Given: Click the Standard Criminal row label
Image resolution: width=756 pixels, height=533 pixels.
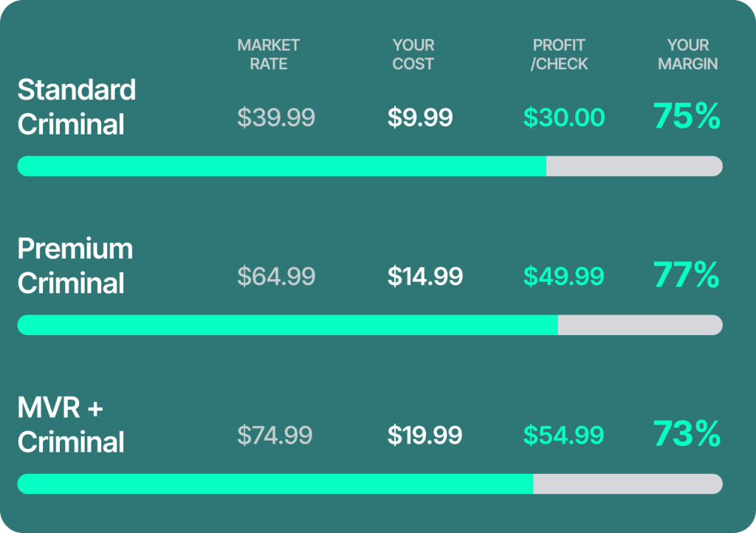Looking at the screenshot, I should point(77,107).
